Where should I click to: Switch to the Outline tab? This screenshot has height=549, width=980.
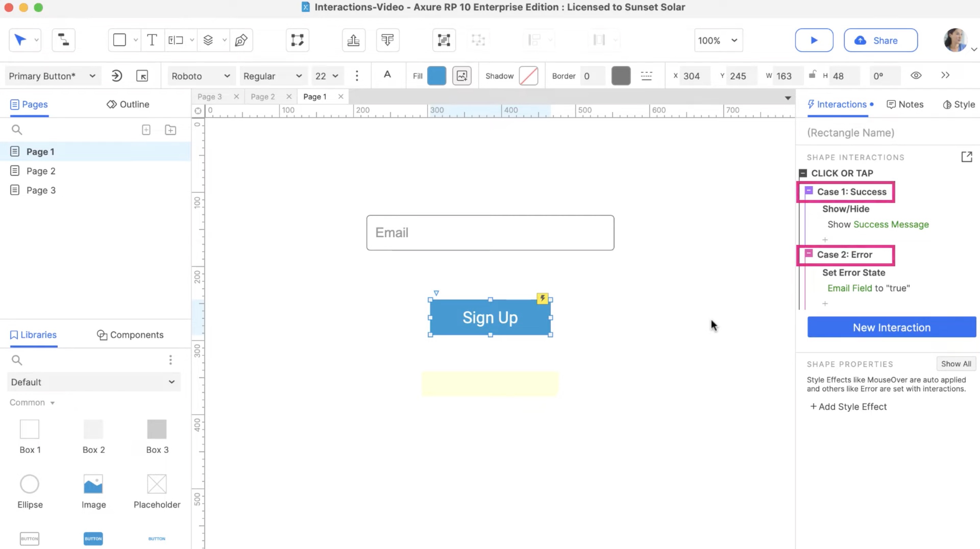point(128,104)
